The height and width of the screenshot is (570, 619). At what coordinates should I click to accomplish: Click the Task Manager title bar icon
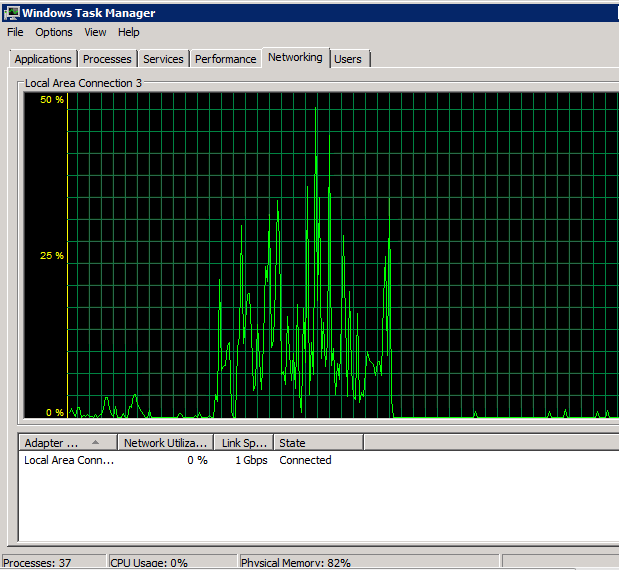11,13
